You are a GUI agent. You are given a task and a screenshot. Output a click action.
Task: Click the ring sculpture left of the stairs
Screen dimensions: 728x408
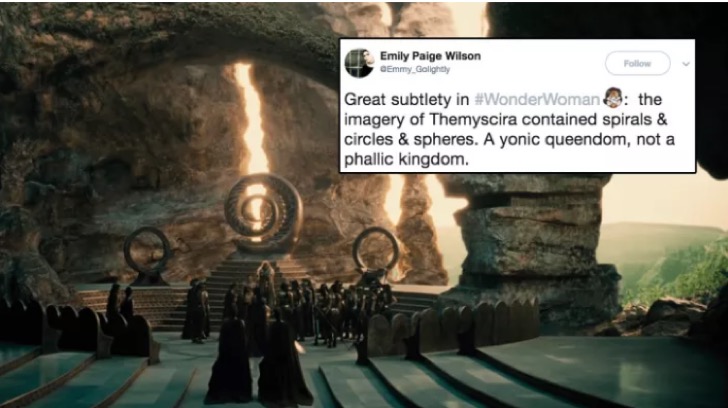(147, 254)
